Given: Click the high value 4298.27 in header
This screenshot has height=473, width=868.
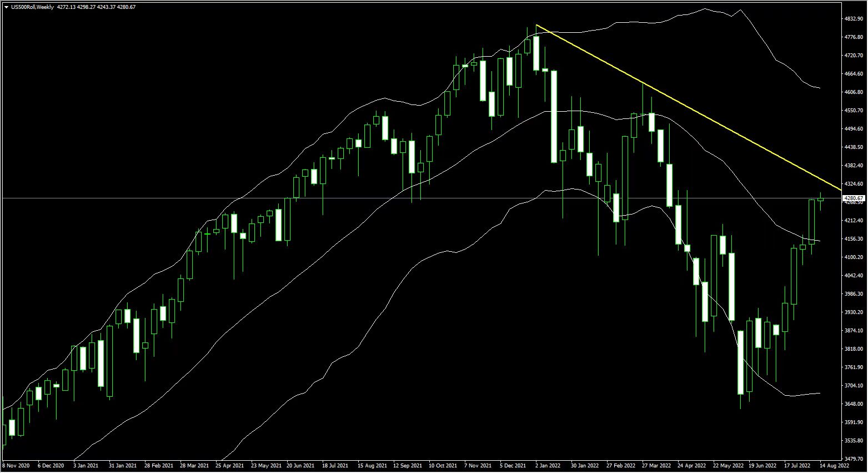Looking at the screenshot, I should 87,7.
